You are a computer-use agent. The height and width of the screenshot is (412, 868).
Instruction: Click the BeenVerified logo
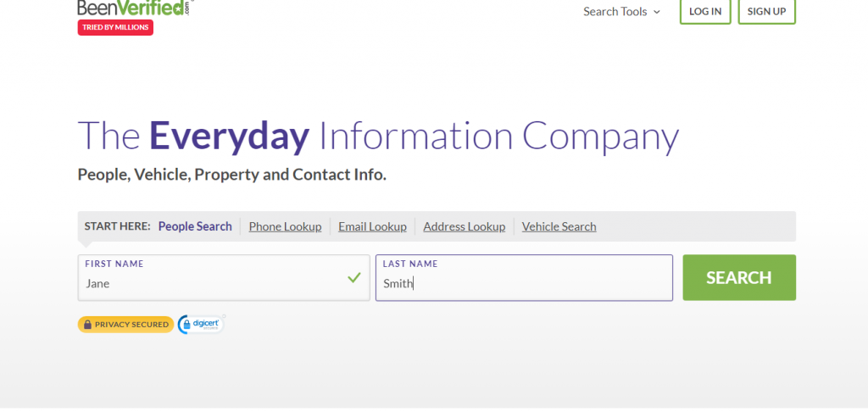coord(134,8)
